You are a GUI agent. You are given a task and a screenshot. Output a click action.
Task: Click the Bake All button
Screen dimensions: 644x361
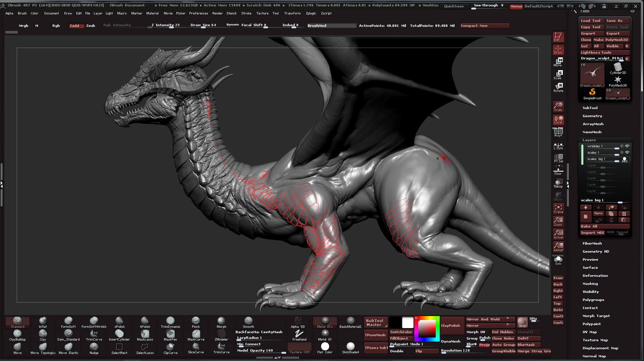click(x=605, y=226)
